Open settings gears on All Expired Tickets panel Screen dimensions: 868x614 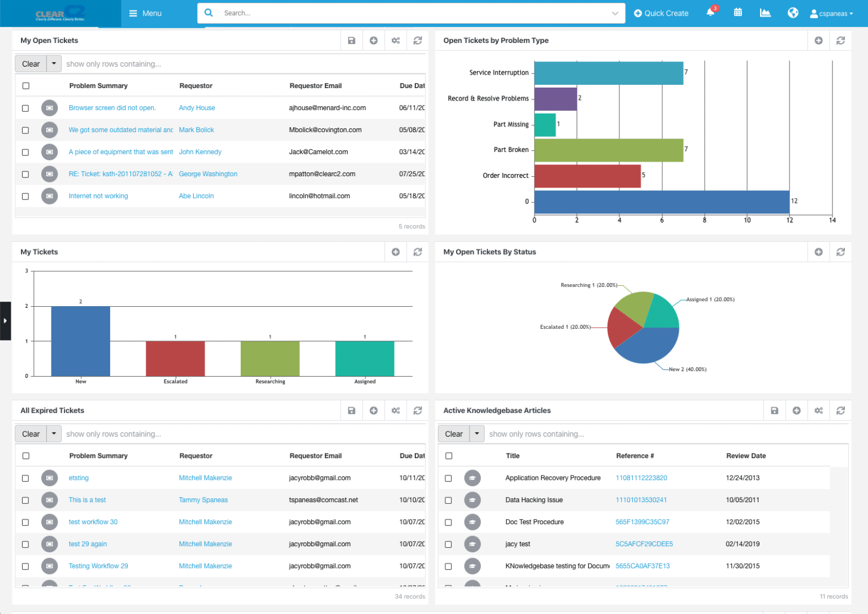click(x=396, y=410)
